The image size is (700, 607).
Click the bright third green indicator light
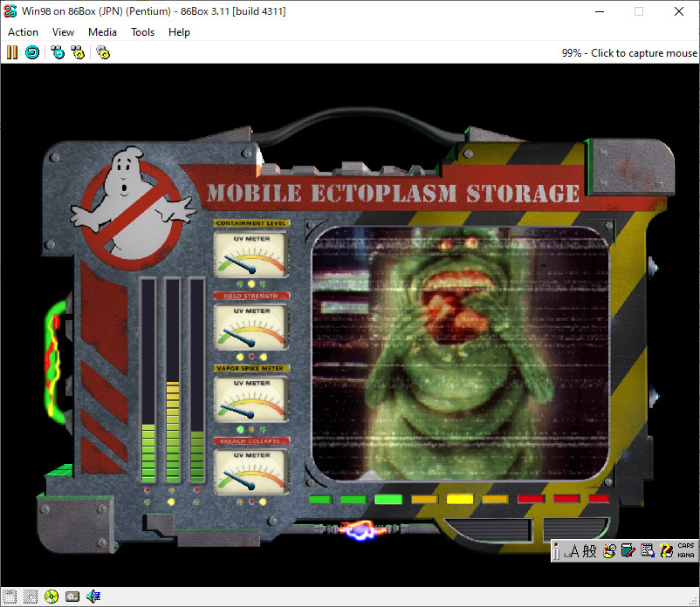coord(388,499)
